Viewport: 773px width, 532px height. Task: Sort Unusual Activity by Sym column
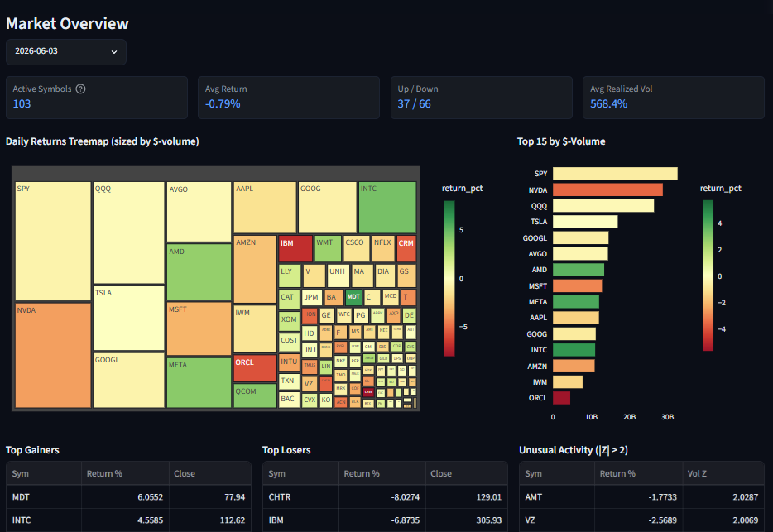[x=557, y=474]
